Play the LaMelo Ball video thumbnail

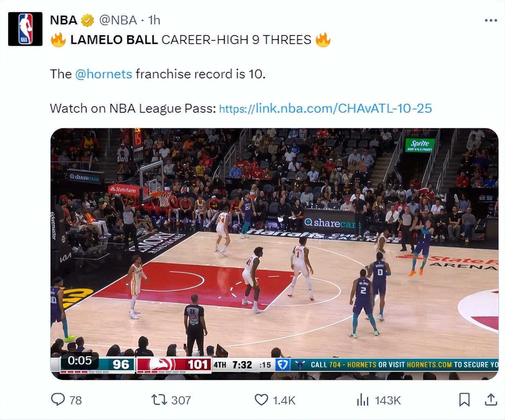coord(274,254)
